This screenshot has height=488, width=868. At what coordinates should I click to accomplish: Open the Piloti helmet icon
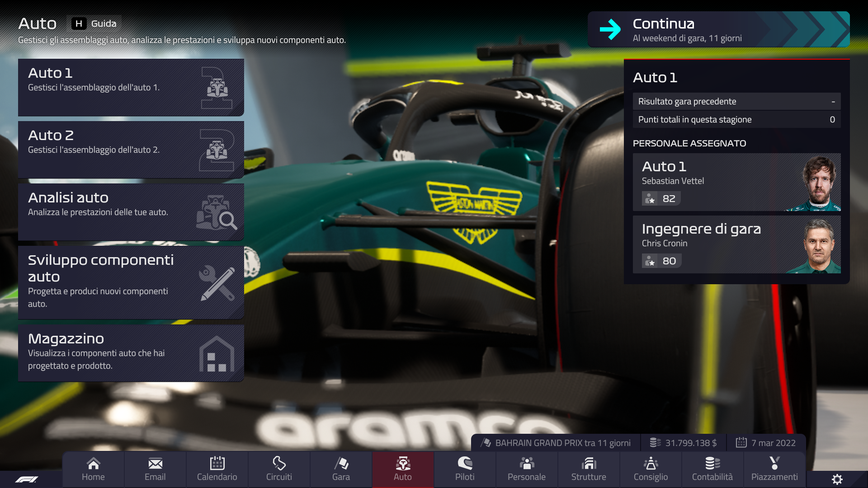point(465,463)
